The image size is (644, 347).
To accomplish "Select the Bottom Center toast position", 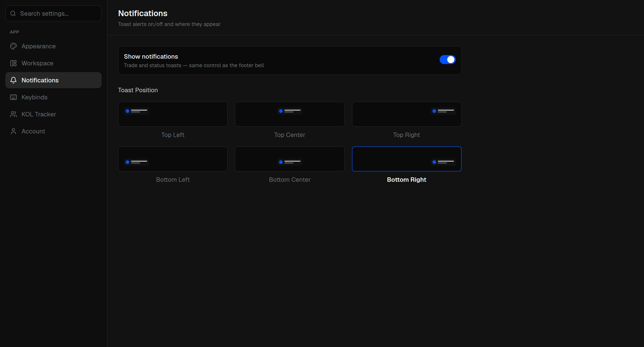I will pyautogui.click(x=290, y=159).
